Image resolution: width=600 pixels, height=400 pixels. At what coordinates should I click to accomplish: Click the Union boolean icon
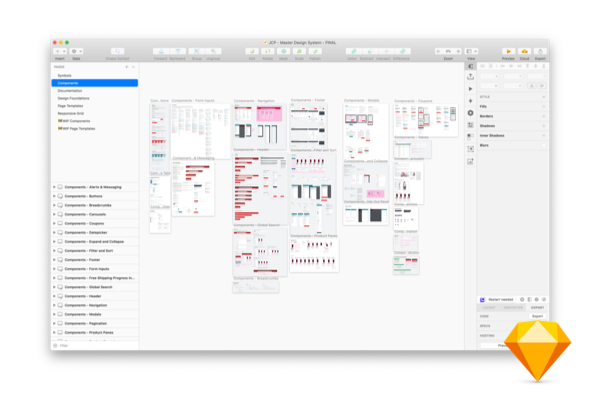[x=354, y=51]
